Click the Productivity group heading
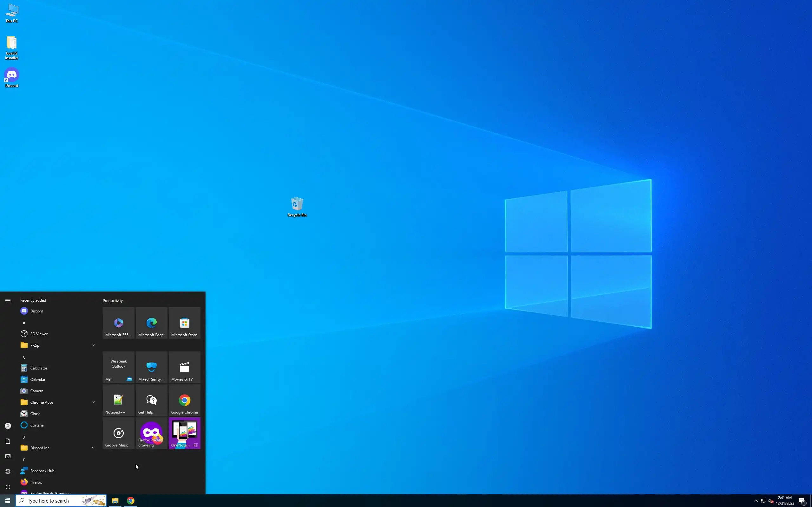 (x=113, y=300)
